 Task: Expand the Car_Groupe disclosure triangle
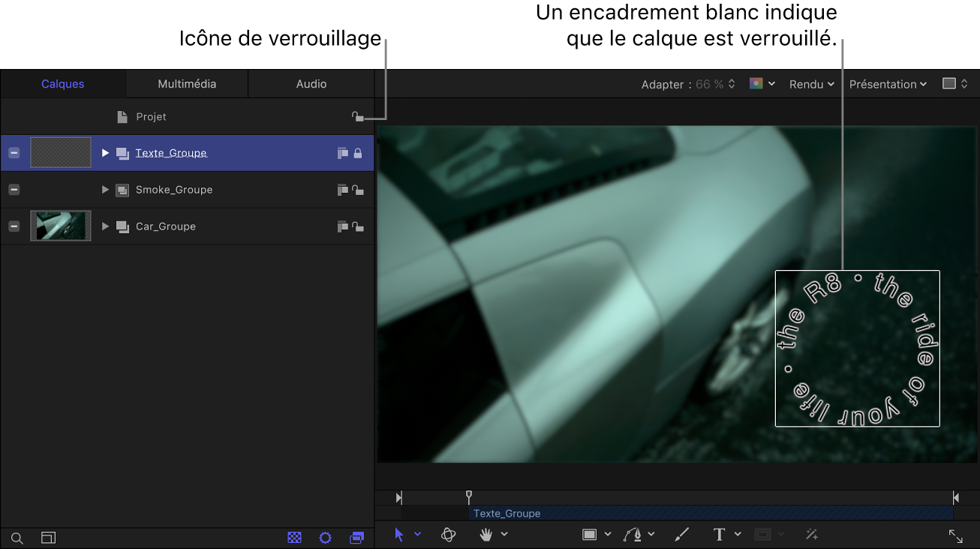pos(105,226)
